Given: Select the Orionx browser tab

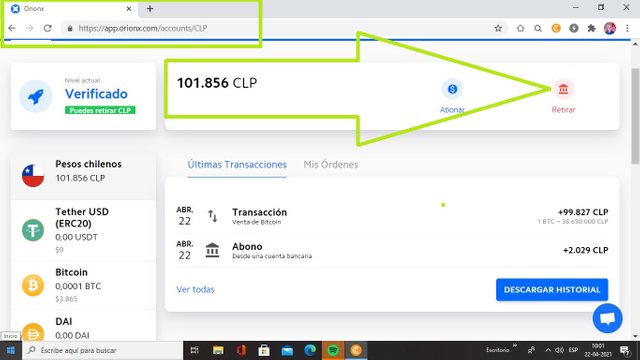Looking at the screenshot, I should 70,9.
